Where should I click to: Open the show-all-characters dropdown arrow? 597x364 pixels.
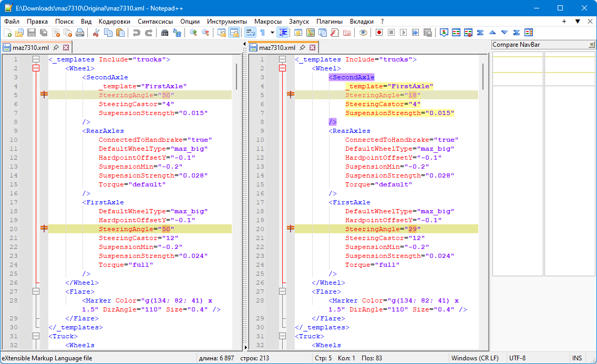(272, 33)
